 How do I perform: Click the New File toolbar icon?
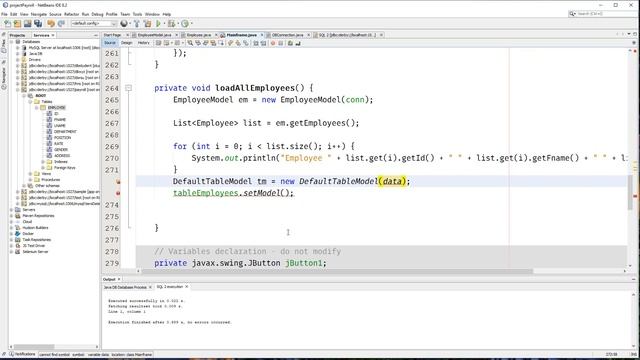click(x=7, y=24)
